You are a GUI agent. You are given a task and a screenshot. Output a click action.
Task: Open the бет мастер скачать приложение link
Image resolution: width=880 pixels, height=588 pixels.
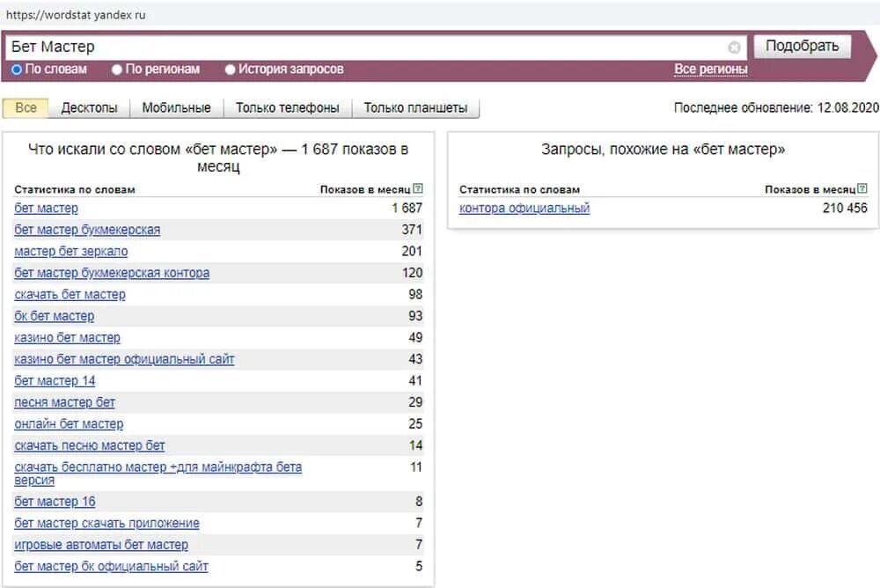(x=106, y=524)
